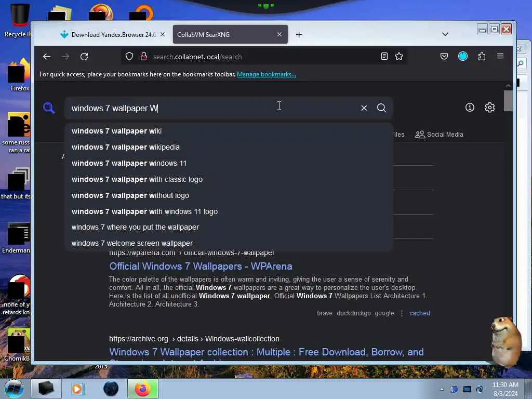
Task: Click the flag tray icon
Action: (x=454, y=389)
